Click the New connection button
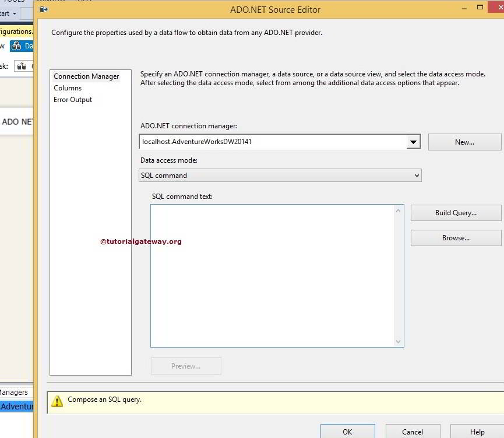Image resolution: width=504 pixels, height=438 pixels. pos(464,142)
